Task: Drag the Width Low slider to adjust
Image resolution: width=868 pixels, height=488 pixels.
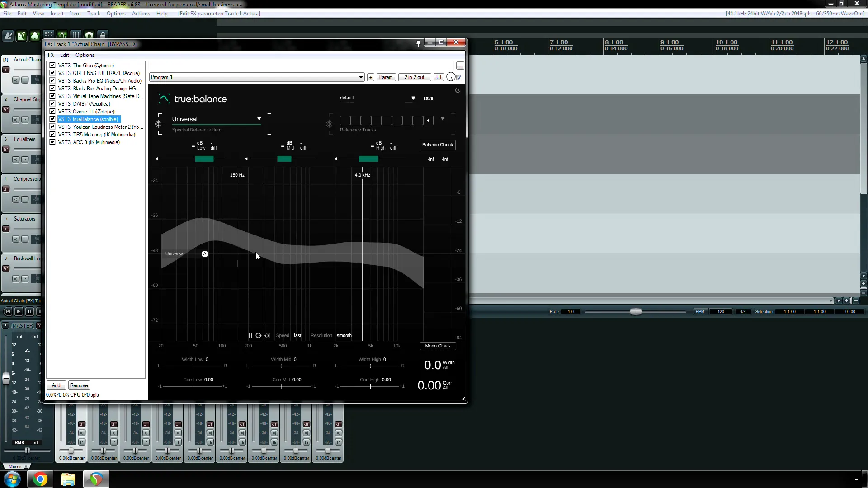Action: point(193,366)
